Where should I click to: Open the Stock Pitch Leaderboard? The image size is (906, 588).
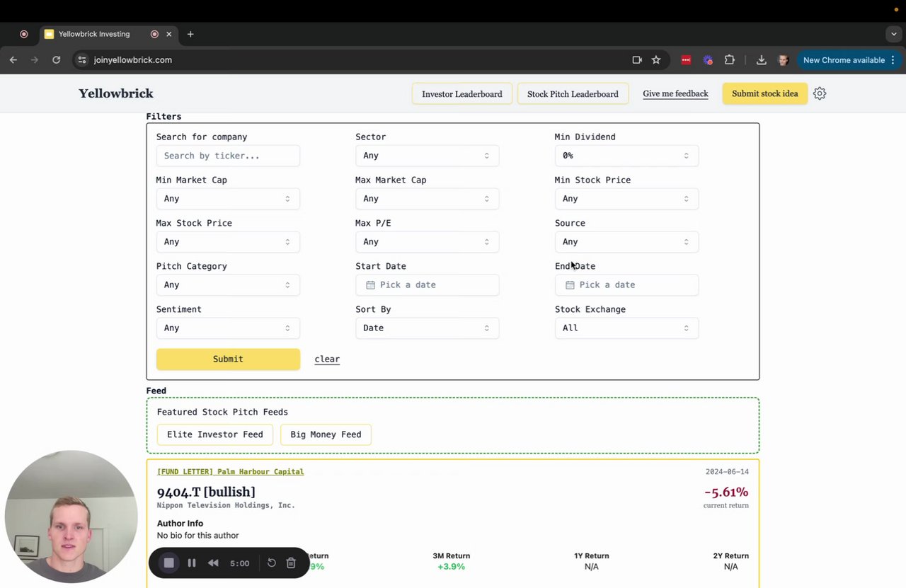tap(573, 93)
